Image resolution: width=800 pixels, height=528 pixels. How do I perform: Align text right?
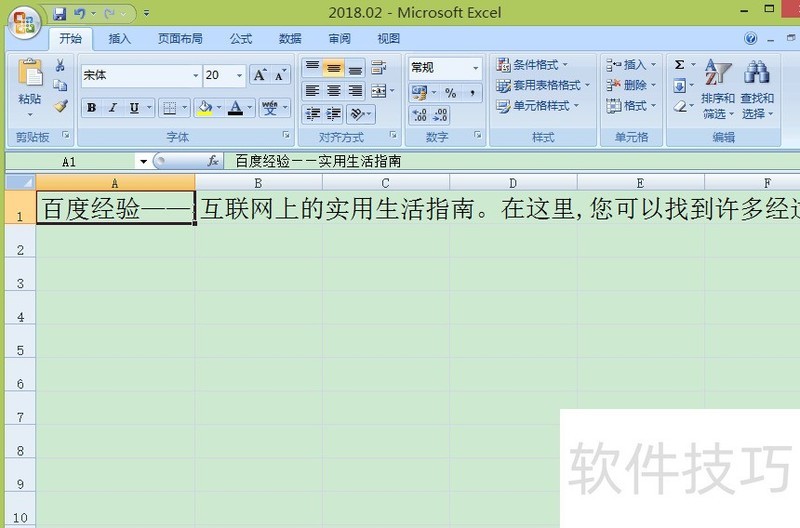coord(355,91)
